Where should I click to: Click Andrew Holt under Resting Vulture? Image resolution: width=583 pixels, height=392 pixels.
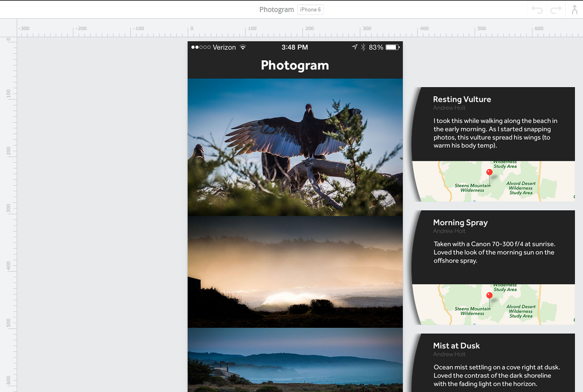449,108
